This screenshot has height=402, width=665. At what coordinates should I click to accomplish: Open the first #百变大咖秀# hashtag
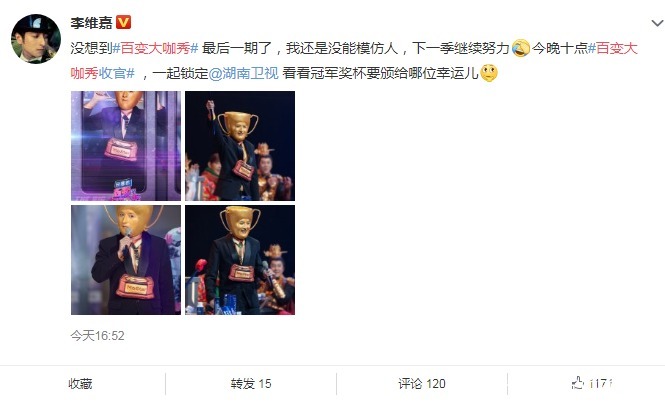pyautogui.click(x=155, y=48)
